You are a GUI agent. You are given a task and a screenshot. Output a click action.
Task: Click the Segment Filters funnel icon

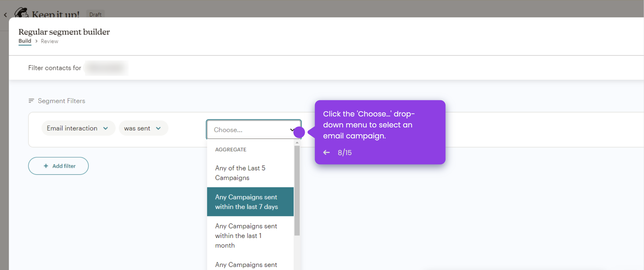pos(31,101)
